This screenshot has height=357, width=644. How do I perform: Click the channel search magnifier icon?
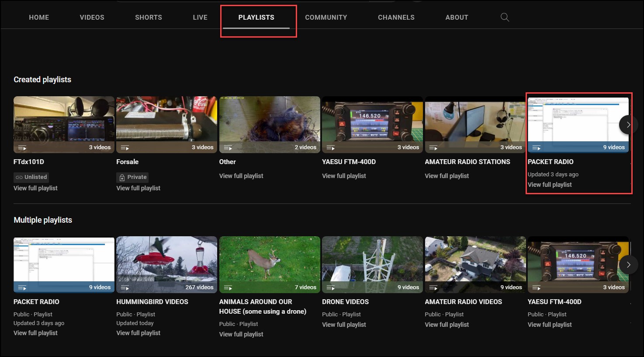(x=505, y=17)
